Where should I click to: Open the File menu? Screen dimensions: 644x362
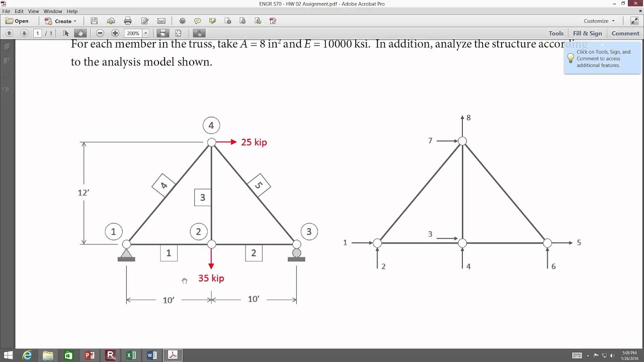pyautogui.click(x=6, y=11)
